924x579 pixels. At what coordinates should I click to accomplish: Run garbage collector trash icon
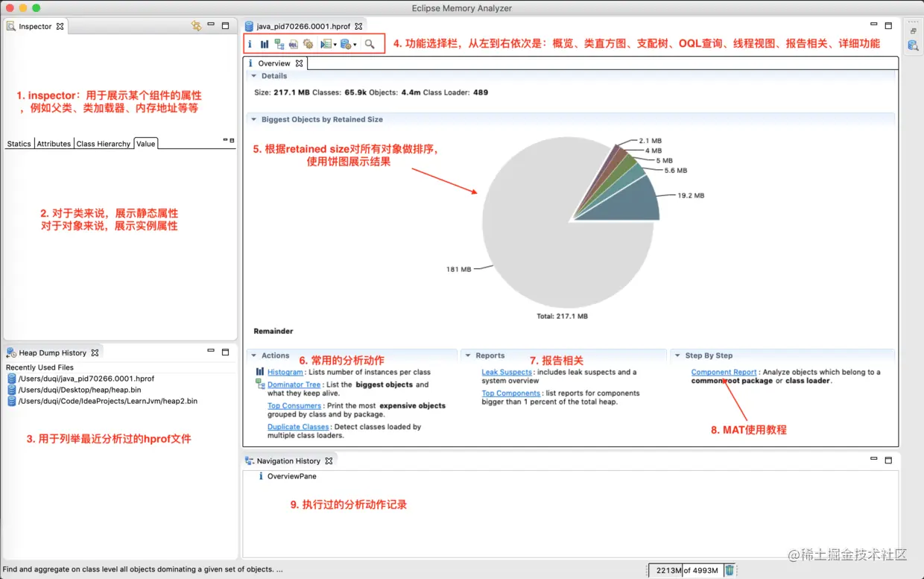click(730, 570)
